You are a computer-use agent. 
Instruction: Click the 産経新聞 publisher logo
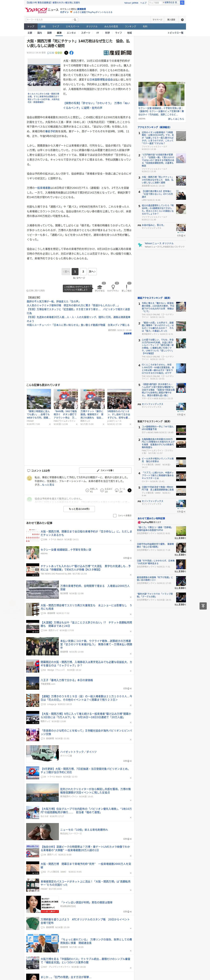pyautogui.click(x=117, y=53)
